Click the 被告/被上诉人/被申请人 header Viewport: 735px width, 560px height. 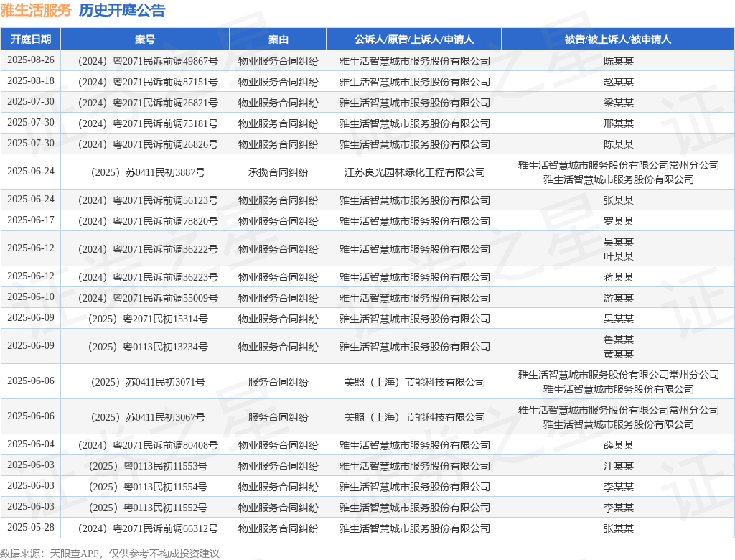[x=618, y=39]
